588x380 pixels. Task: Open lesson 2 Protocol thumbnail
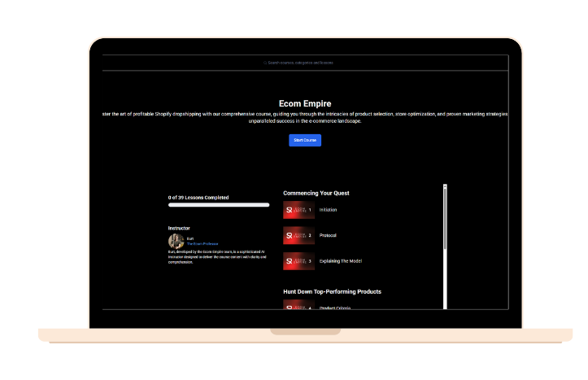pyautogui.click(x=298, y=236)
